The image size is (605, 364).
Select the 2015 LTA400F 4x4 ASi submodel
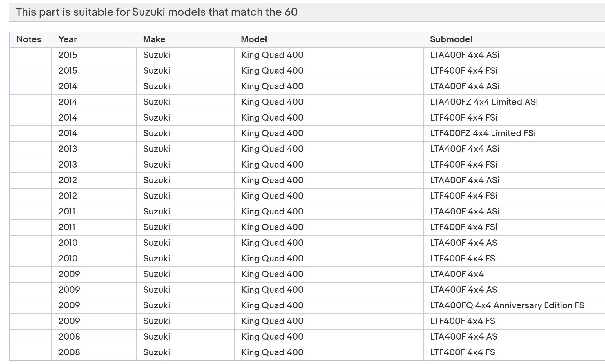pos(465,55)
